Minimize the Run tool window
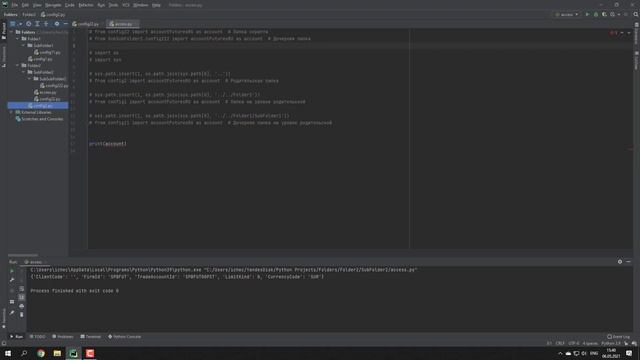This screenshot has height=360, width=640. [x=629, y=262]
